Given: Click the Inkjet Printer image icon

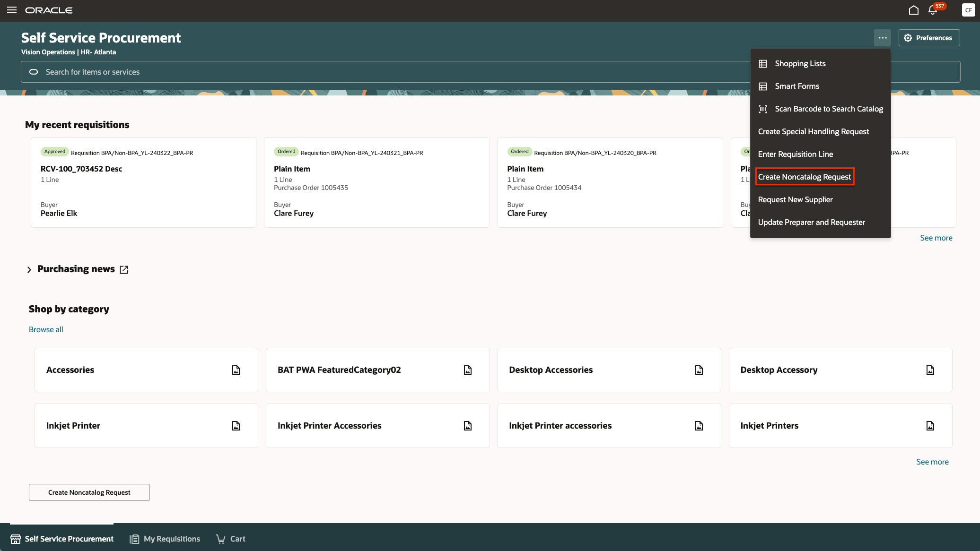Looking at the screenshot, I should (236, 426).
